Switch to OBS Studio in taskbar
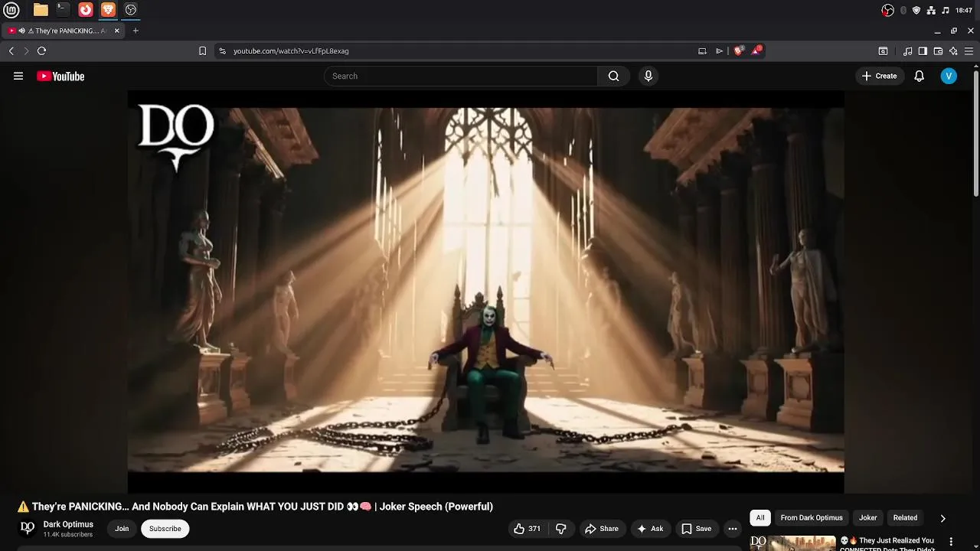Viewport: 980px width, 551px height. [131, 10]
